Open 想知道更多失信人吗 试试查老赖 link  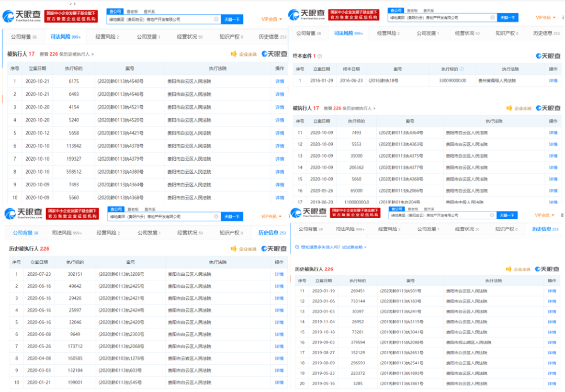[334, 247]
